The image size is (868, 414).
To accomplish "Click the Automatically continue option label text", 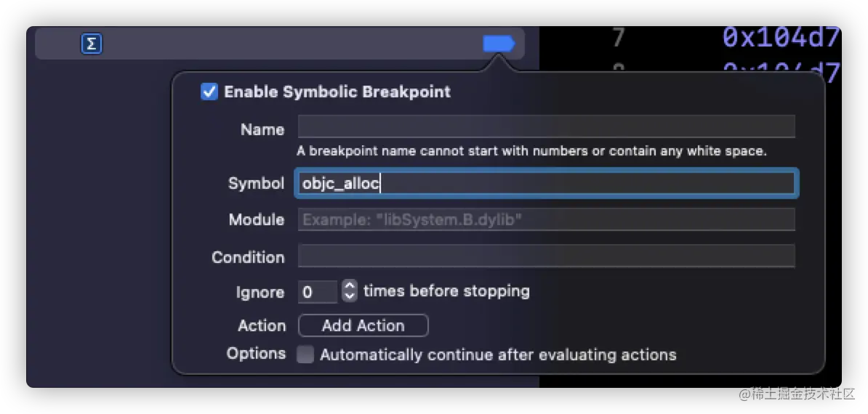I will [x=498, y=354].
